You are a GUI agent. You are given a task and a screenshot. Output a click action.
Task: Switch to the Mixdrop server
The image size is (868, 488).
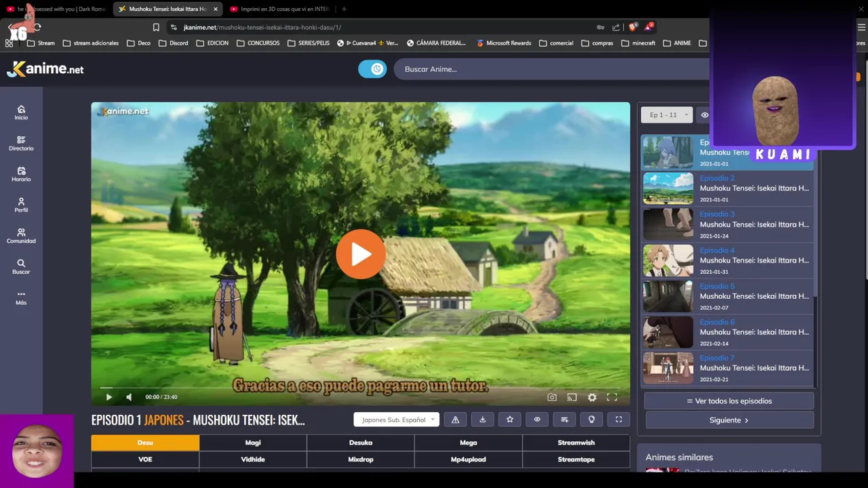pos(361,460)
